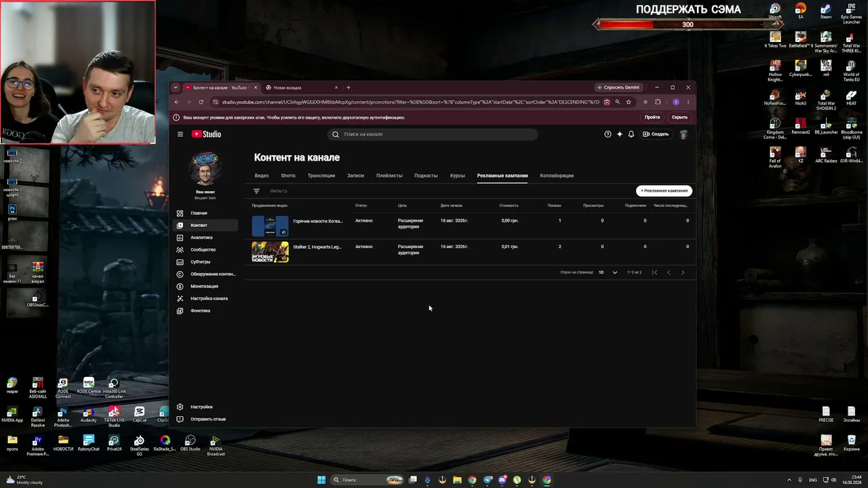Switch to the Курсы tab
The width and height of the screenshot is (868, 488).
pos(458,176)
